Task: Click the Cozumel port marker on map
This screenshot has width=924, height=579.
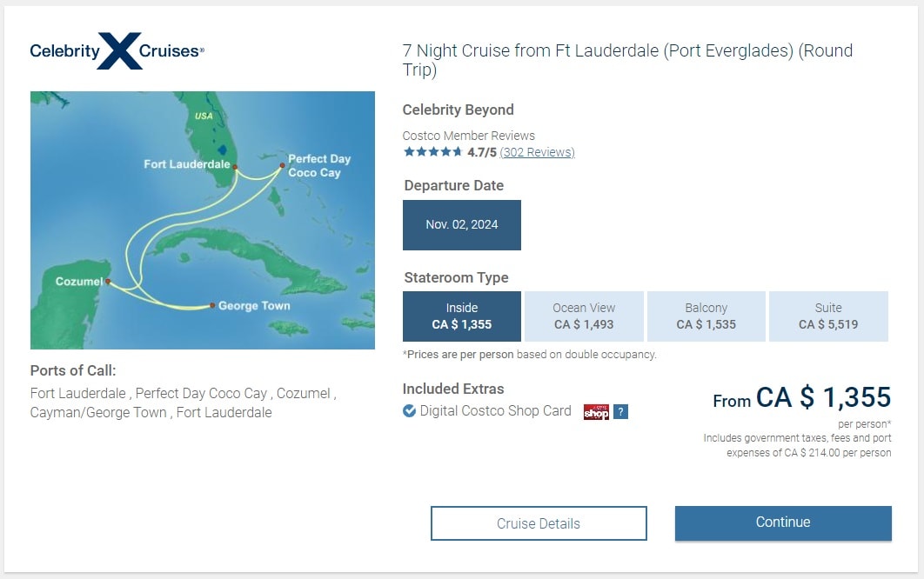Action: tap(108, 281)
